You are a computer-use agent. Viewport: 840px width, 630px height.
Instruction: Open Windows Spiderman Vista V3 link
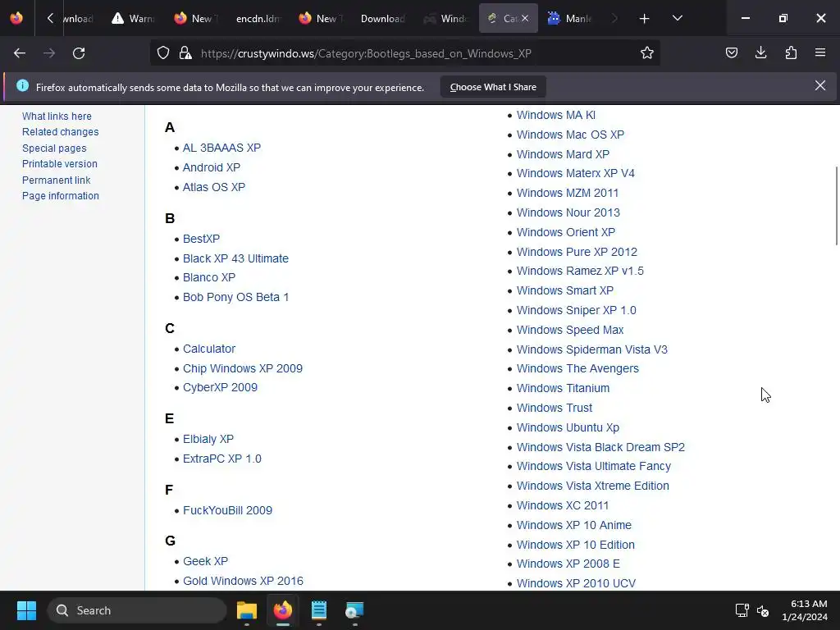click(x=592, y=349)
